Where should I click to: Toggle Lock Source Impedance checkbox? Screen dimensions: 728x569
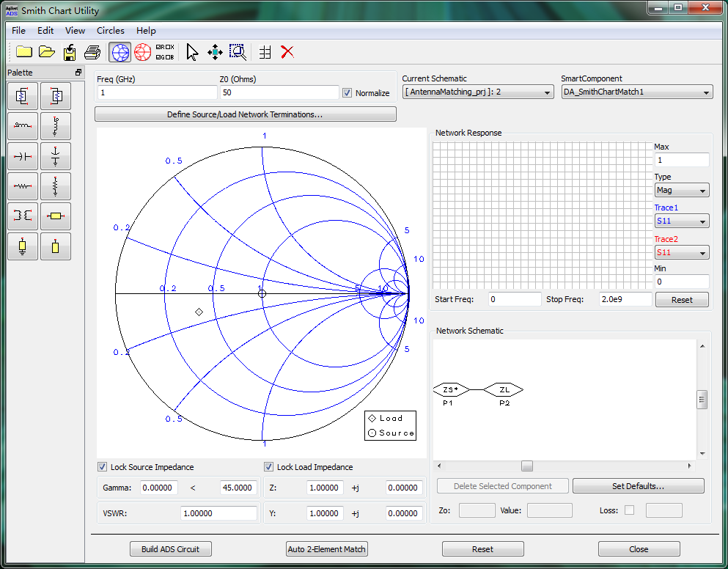click(102, 467)
